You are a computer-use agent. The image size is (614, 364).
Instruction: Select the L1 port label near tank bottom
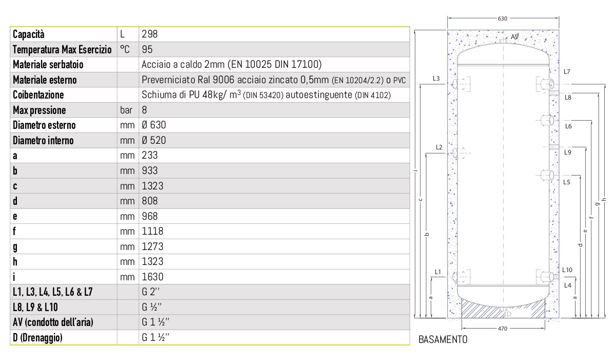click(x=437, y=271)
